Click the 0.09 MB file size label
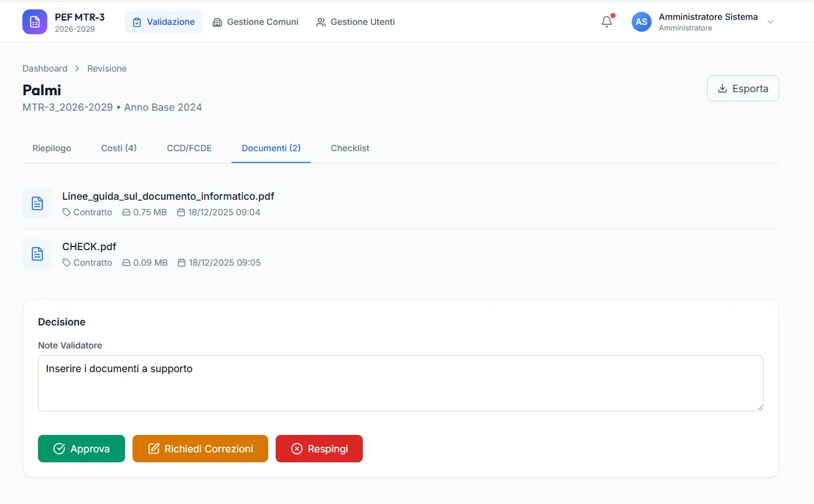The image size is (814, 504). click(145, 263)
